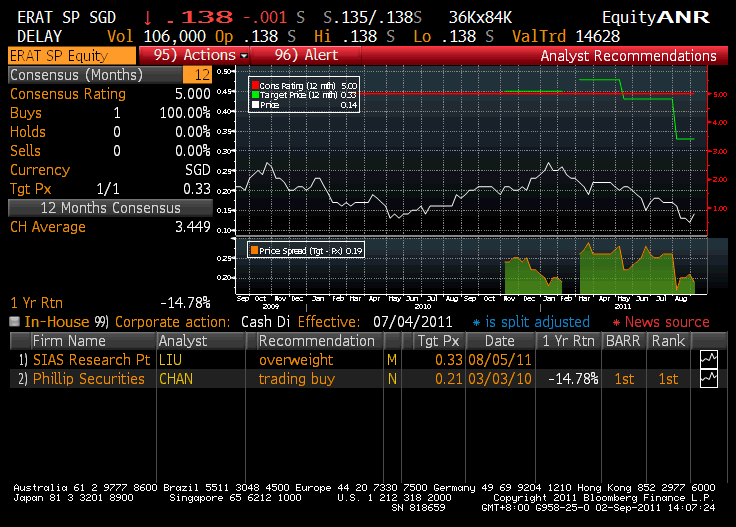The width and height of the screenshot is (736, 527).
Task: Click target price 0.33 in table
Action: pyautogui.click(x=449, y=360)
